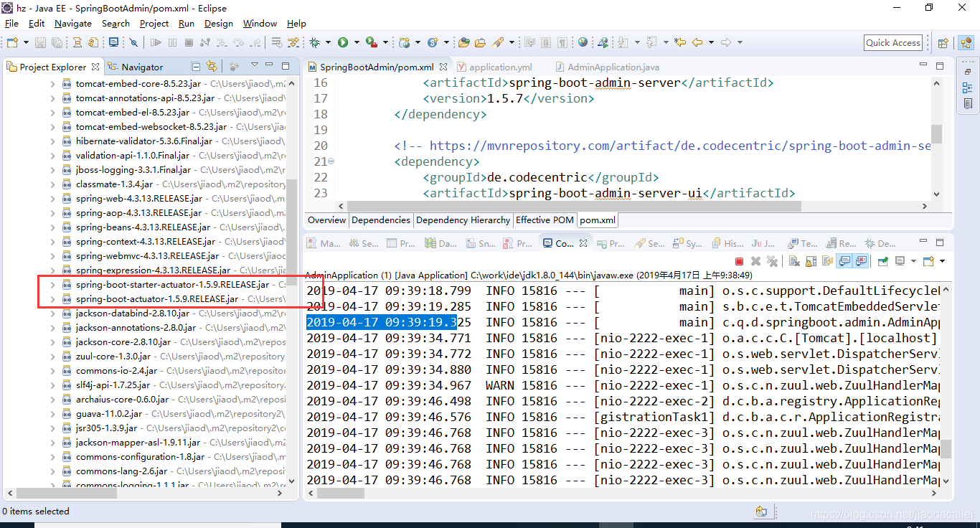Click the Last Edit Location arrow icon
Screen dimensions: 980x528
click(680, 42)
